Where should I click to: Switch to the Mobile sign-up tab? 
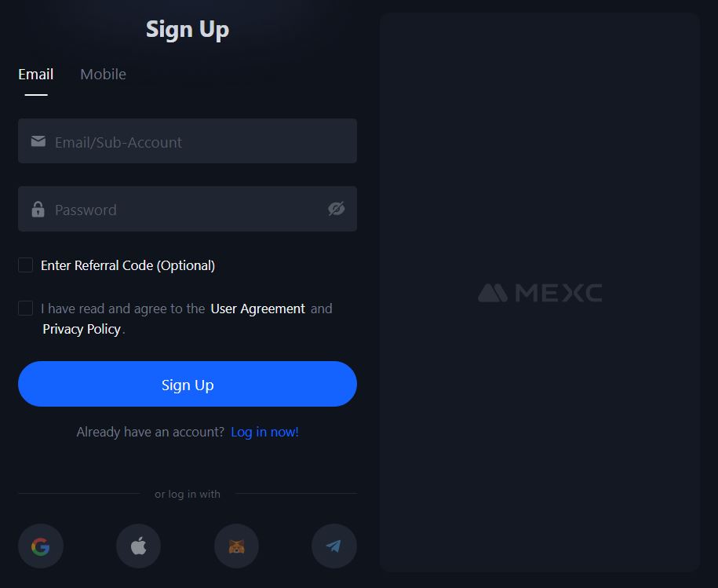(103, 74)
